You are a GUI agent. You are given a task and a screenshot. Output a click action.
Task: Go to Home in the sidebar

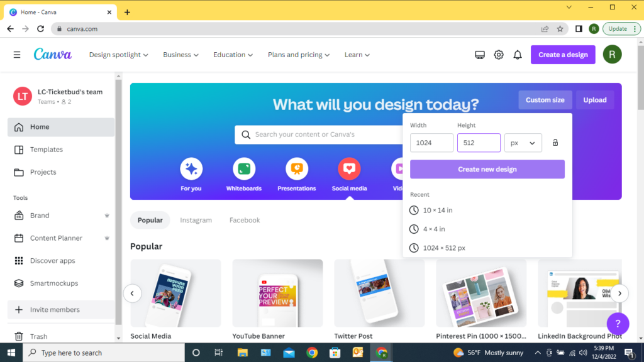tap(61, 127)
